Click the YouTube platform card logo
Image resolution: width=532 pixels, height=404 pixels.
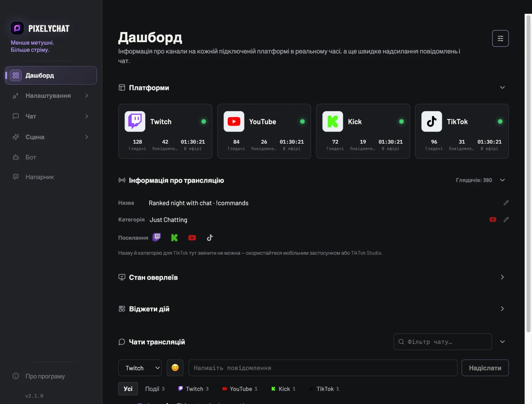[x=234, y=121]
